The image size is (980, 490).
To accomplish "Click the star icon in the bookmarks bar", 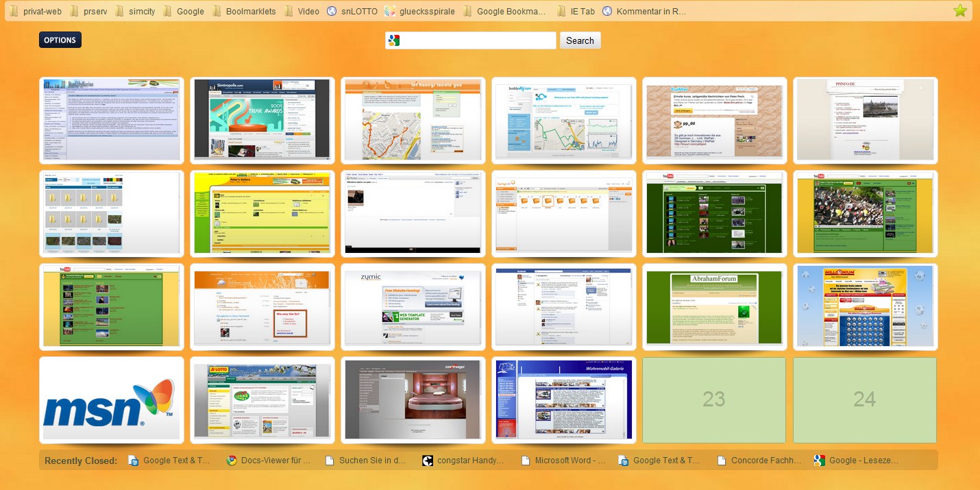I will point(959,10).
